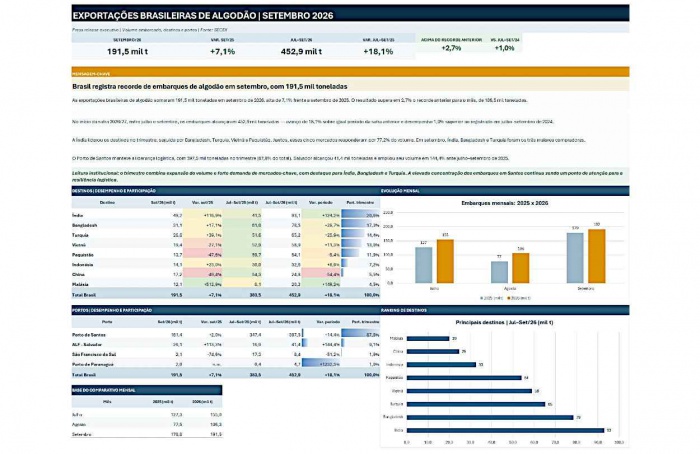Select the "Bangladesh" row label in destinos table

click(84, 225)
